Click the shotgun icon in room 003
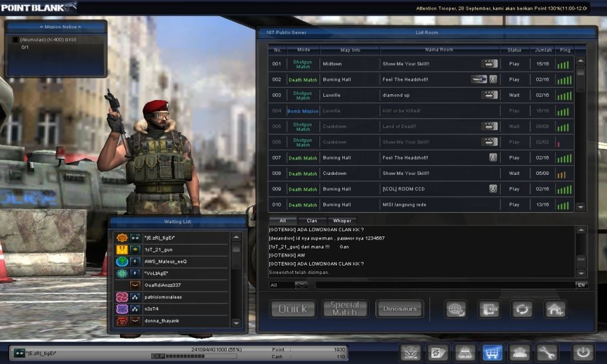This screenshot has width=607, height=364. click(490, 95)
